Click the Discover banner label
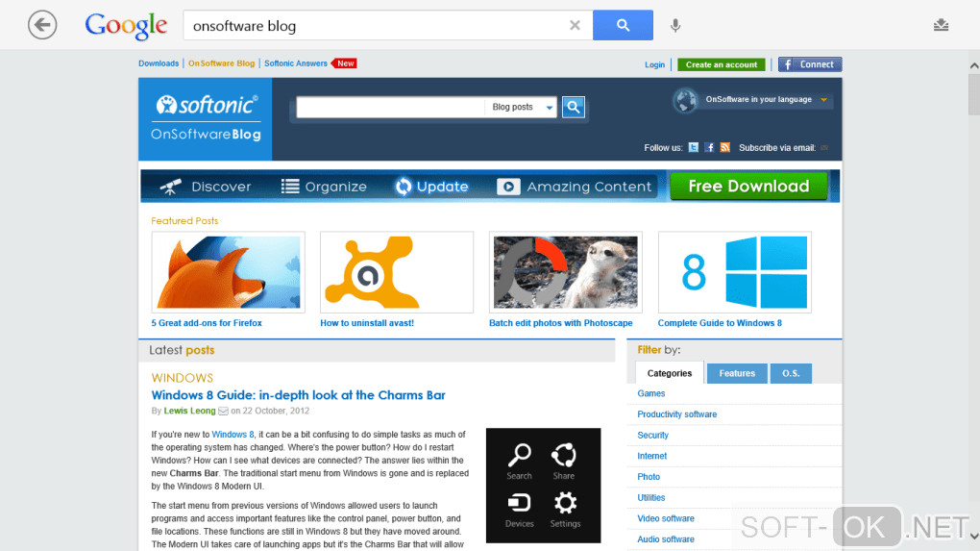 (221, 187)
